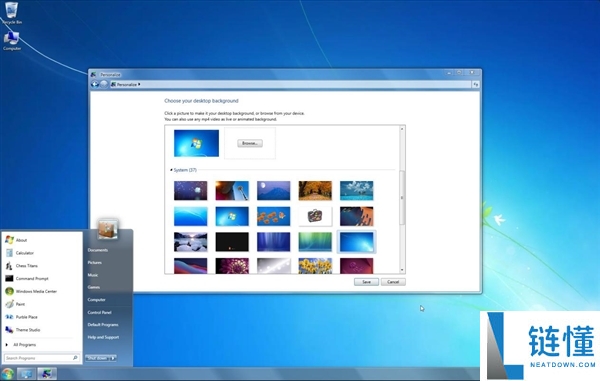This screenshot has width=600, height=381.
Task: Choose the snowy mountain lake wallpaper
Action: point(191,242)
